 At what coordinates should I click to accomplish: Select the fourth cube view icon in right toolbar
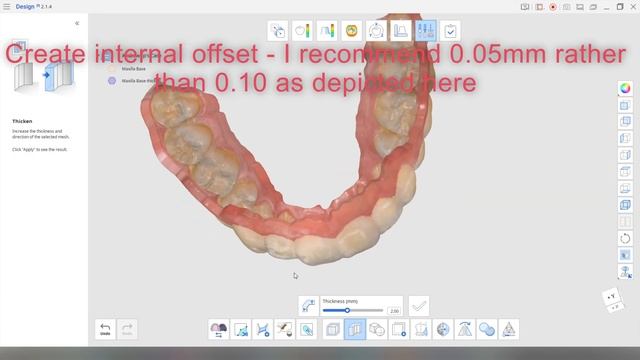pyautogui.click(x=625, y=155)
